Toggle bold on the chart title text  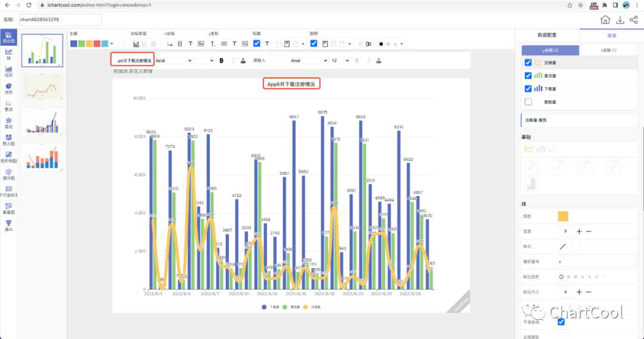click(x=221, y=60)
